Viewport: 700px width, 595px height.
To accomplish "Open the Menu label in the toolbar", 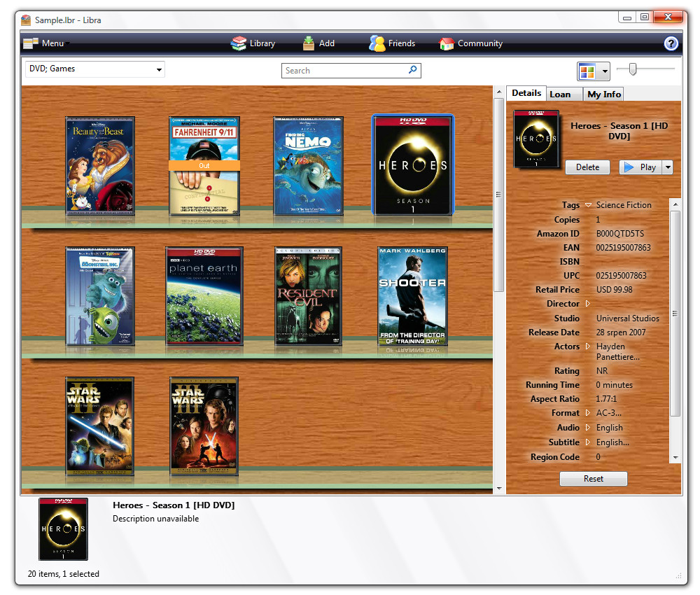I will tap(52, 43).
